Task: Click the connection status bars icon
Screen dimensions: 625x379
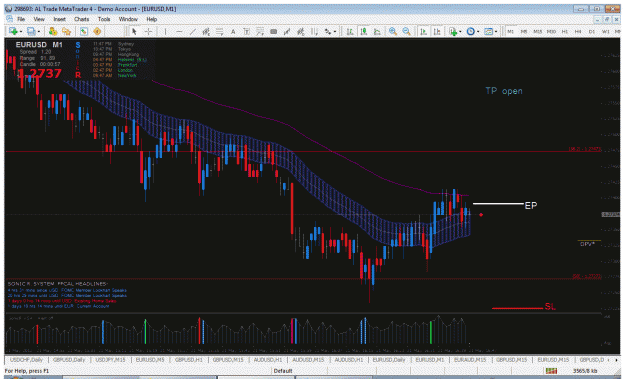Action: click(551, 371)
